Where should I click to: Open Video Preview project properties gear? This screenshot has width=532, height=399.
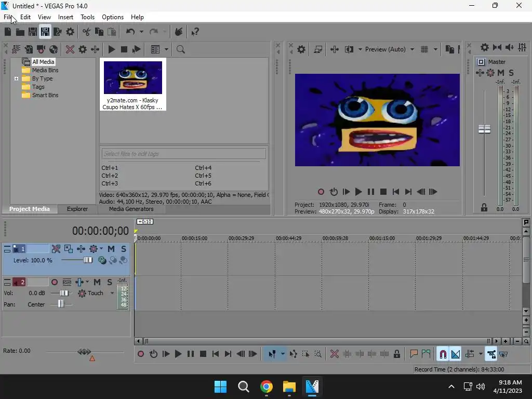click(301, 49)
